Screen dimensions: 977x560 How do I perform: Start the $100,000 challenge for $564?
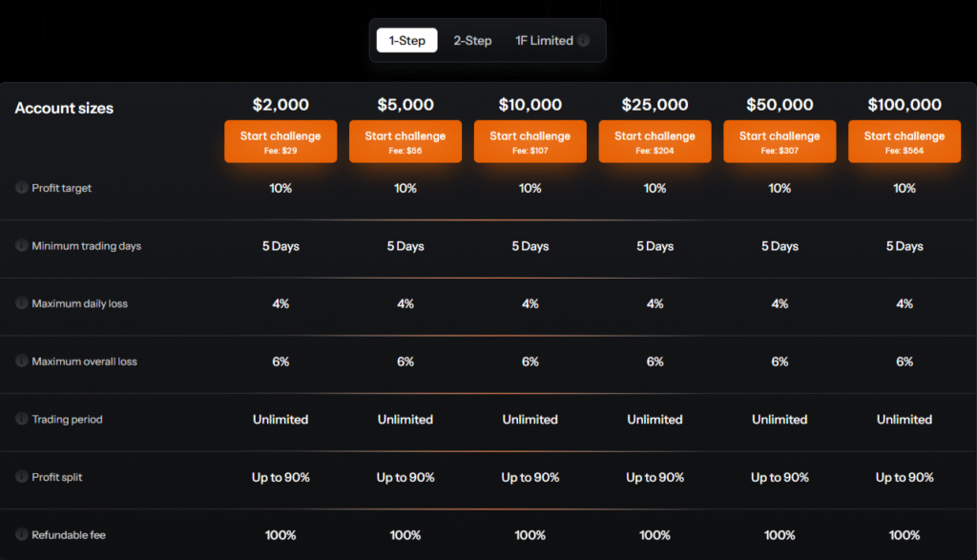point(904,141)
